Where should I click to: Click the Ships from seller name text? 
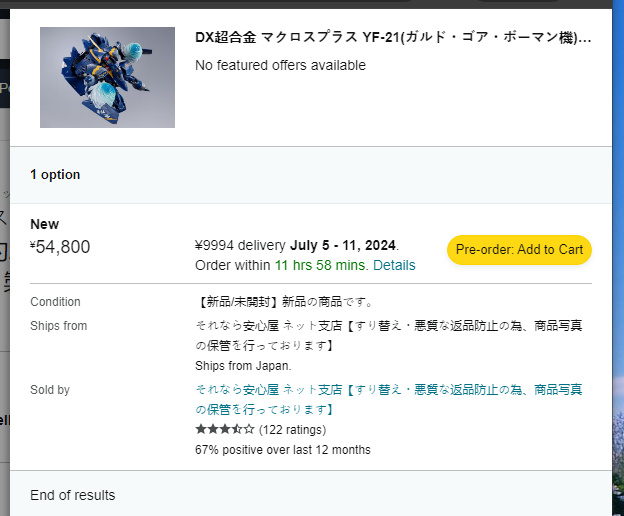pyautogui.click(x=389, y=335)
